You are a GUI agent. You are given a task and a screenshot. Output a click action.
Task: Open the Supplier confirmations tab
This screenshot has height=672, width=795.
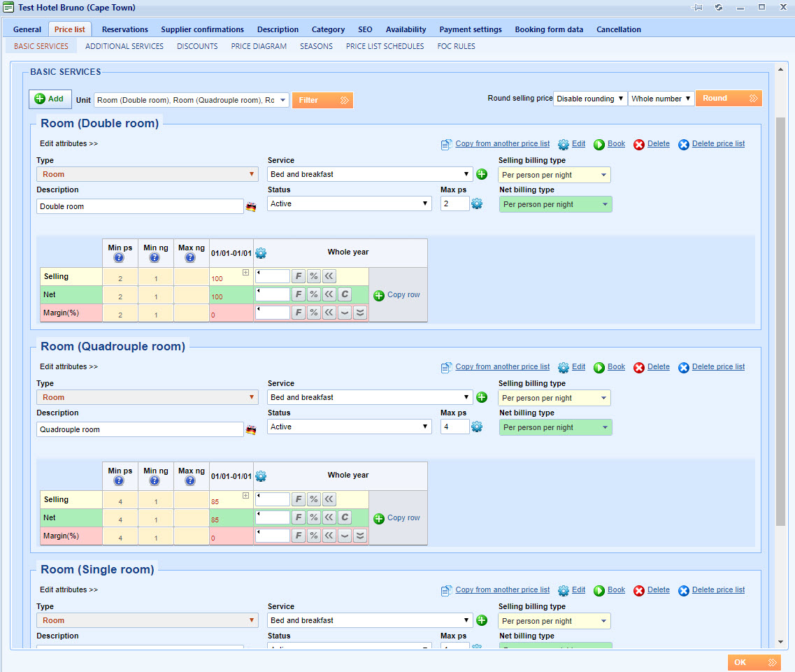point(202,29)
